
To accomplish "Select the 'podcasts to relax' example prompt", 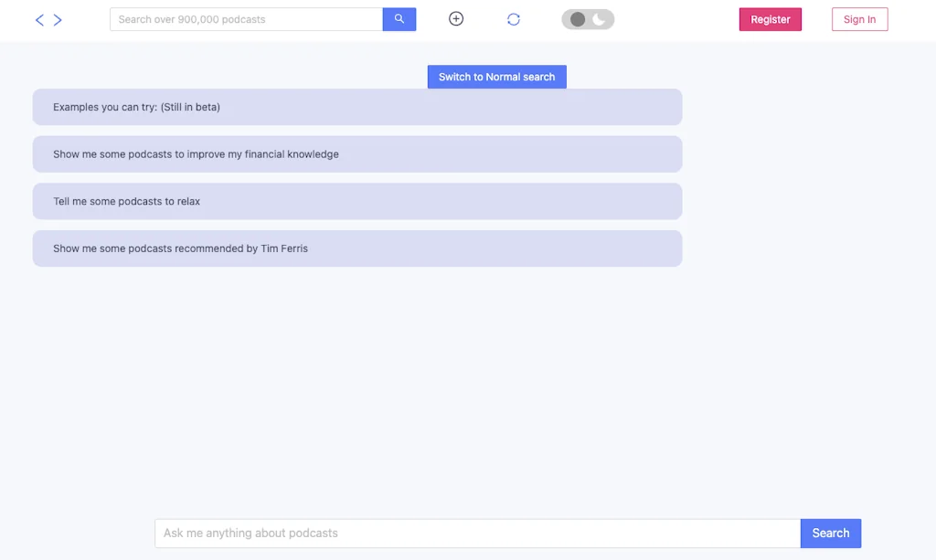I will pyautogui.click(x=356, y=201).
